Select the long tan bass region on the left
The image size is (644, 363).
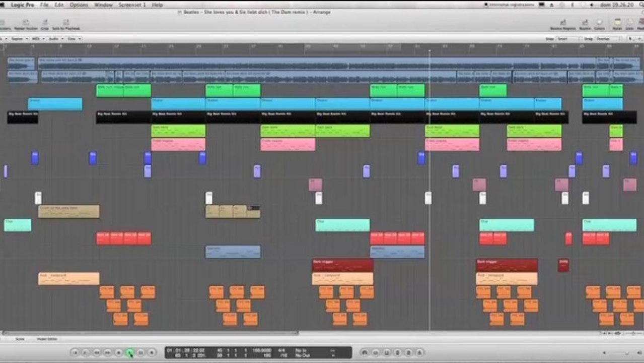point(69,211)
